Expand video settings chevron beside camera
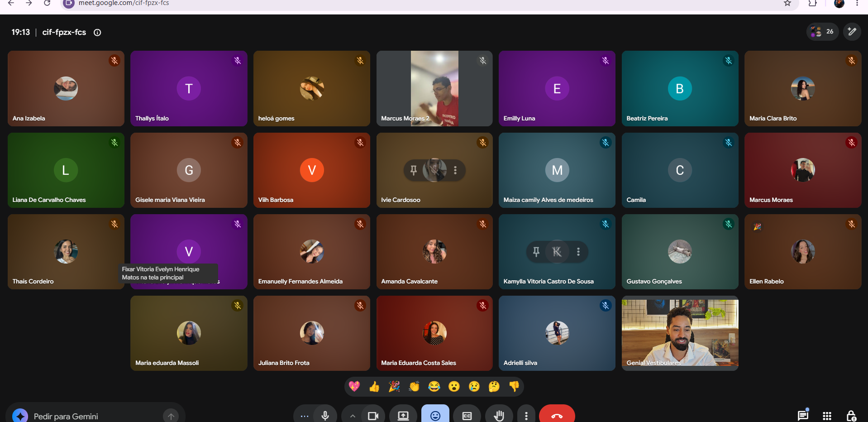The image size is (868, 422). 353,416
